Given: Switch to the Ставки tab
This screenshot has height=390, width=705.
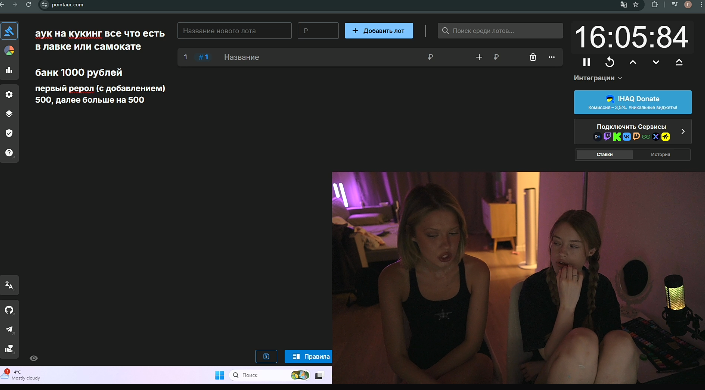Looking at the screenshot, I should (x=605, y=154).
